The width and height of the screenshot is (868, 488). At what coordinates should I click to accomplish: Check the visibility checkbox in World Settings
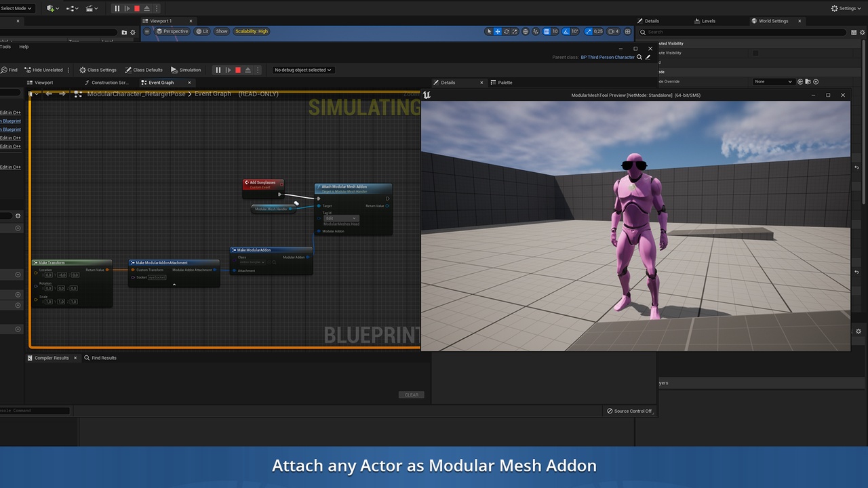[755, 53]
